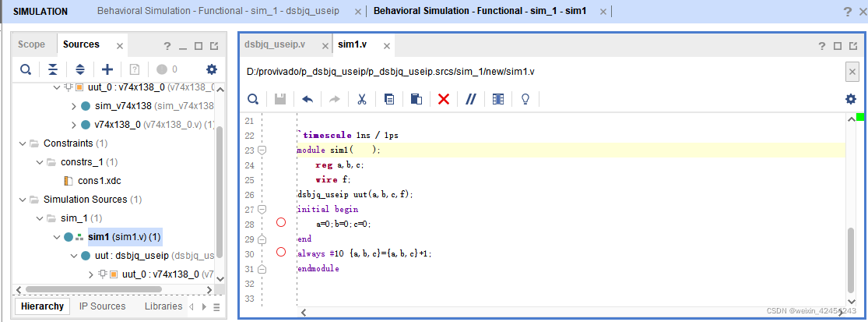Float the Sources panel
Image resolution: width=868 pixels, height=322 pixels.
coord(214,46)
